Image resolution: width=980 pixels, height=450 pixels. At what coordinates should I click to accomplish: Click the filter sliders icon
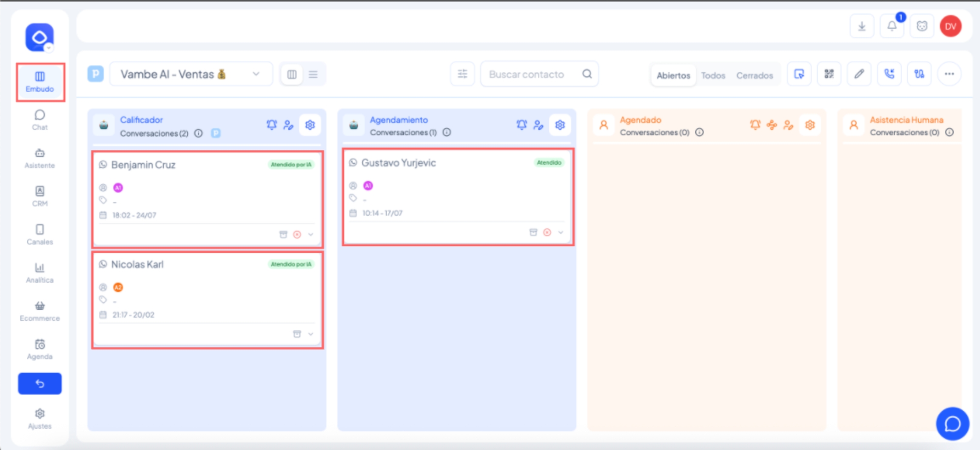pyautogui.click(x=462, y=74)
